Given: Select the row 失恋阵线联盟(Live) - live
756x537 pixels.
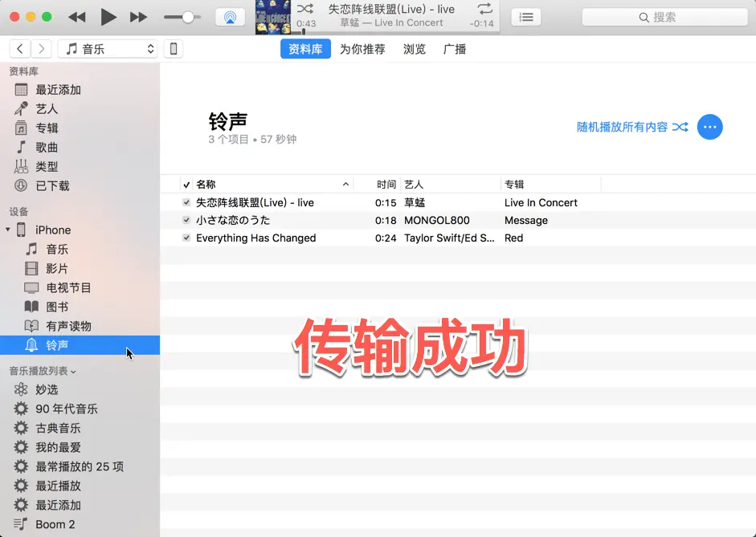Looking at the screenshot, I should coord(458,202).
